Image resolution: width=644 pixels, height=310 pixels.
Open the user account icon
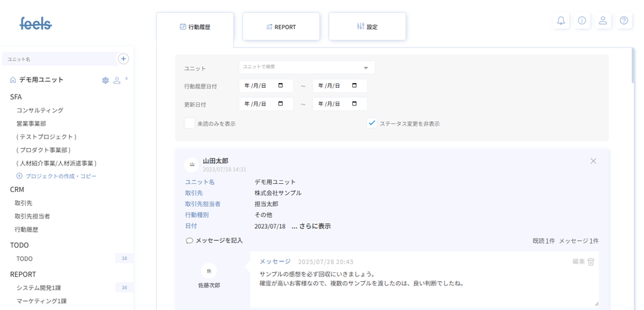(602, 21)
